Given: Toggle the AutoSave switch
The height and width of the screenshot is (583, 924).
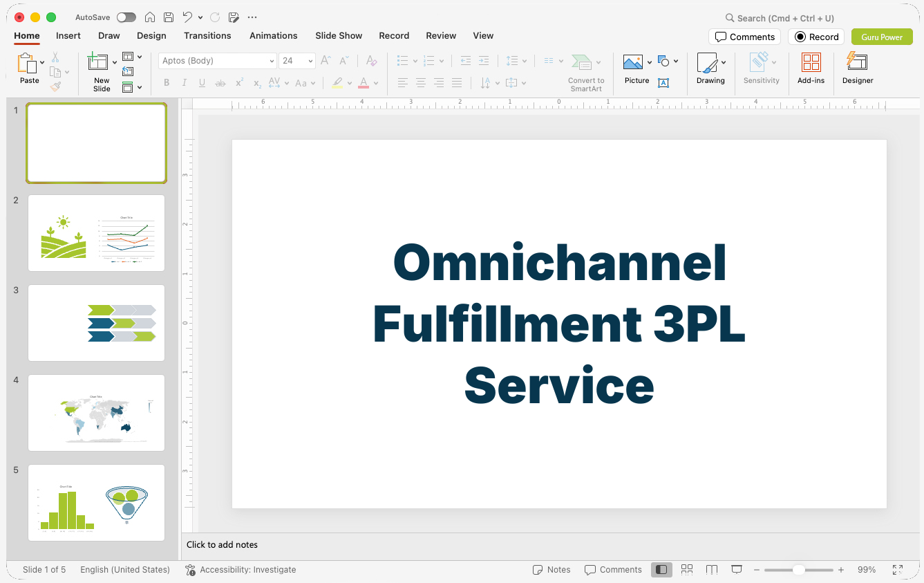Looking at the screenshot, I should [126, 17].
